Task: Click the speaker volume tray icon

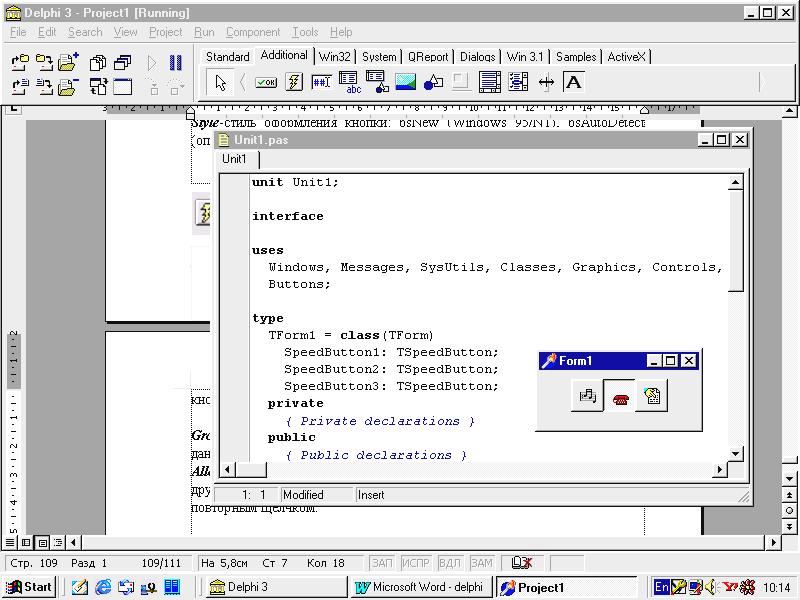Action: [711, 587]
